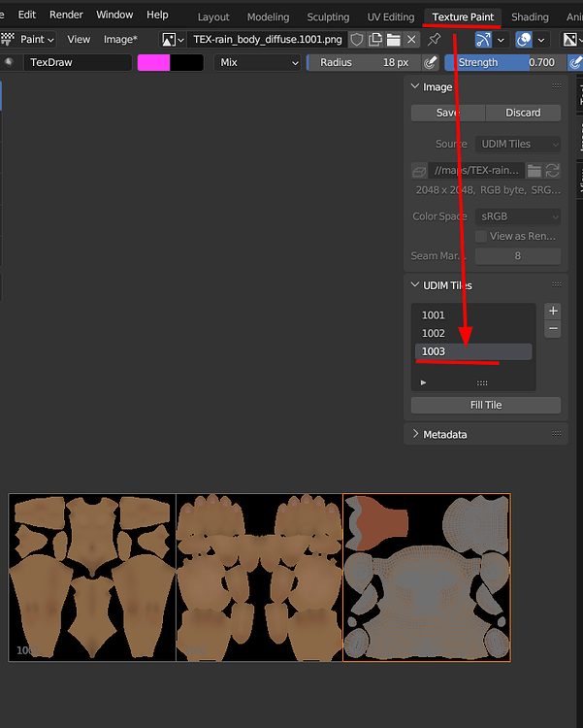Screen dimensions: 583x728
Task: Unlink the image with the X icon
Action: [x=411, y=40]
